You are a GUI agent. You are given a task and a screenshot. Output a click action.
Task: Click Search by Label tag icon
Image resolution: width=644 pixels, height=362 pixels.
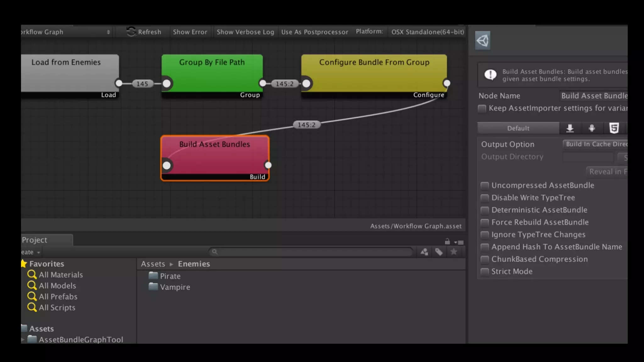tap(439, 252)
